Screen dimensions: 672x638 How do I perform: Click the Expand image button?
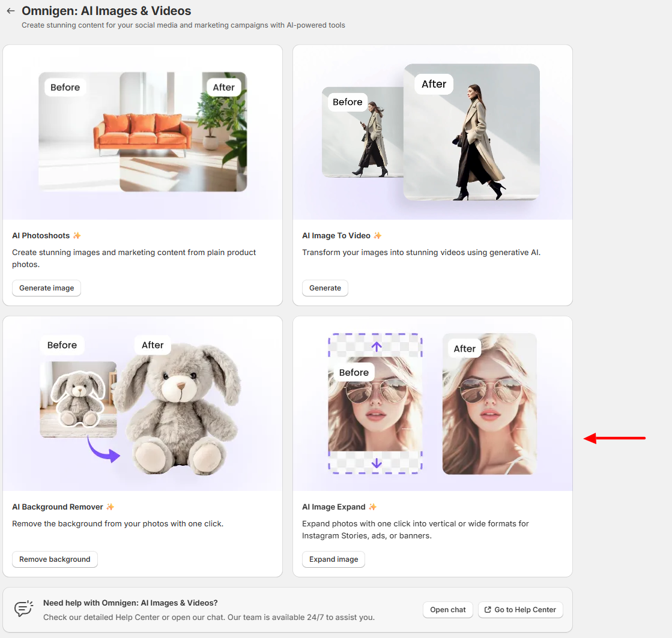(x=333, y=559)
